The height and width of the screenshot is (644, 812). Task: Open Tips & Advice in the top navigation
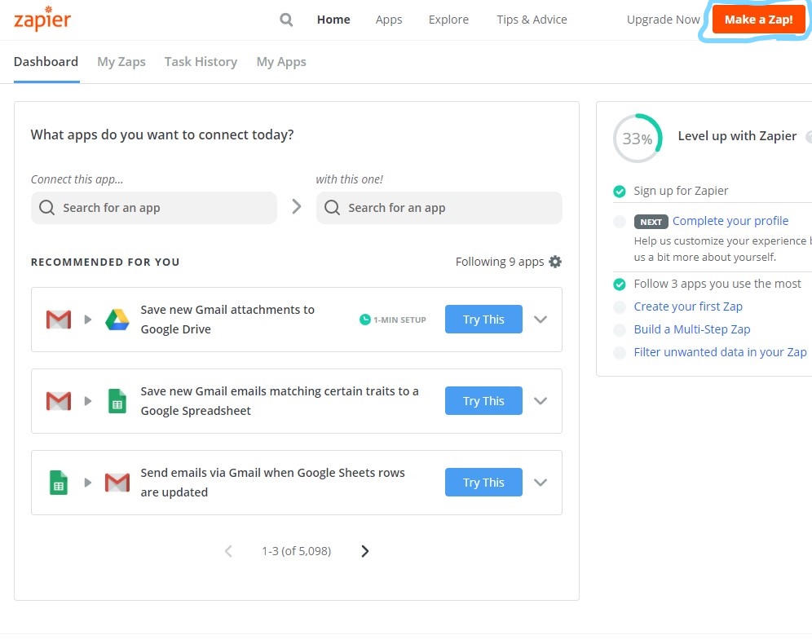532,20
